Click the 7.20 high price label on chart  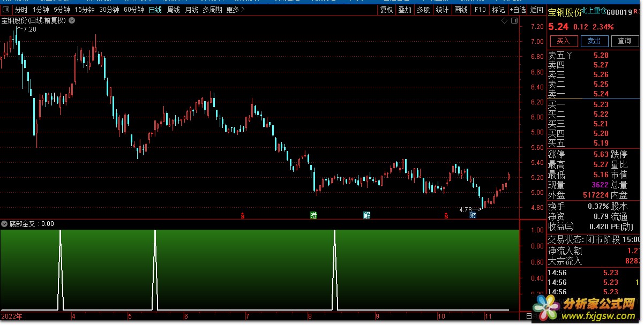coord(30,29)
